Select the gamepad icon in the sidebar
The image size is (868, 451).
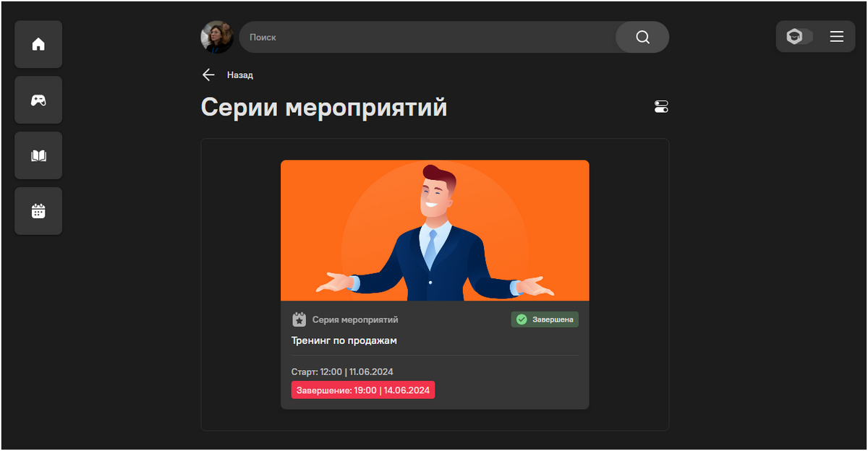point(38,100)
